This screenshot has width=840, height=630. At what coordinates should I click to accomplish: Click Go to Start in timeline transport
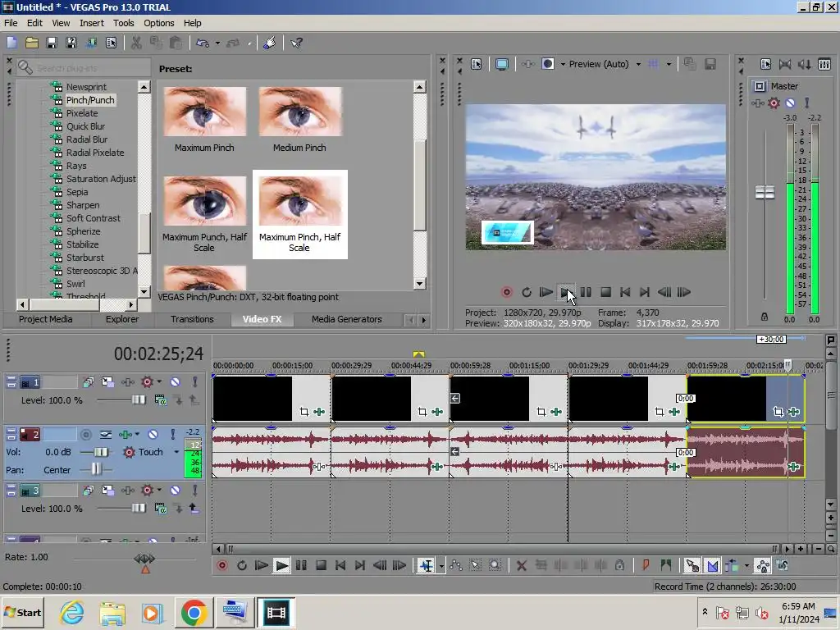pyautogui.click(x=340, y=565)
